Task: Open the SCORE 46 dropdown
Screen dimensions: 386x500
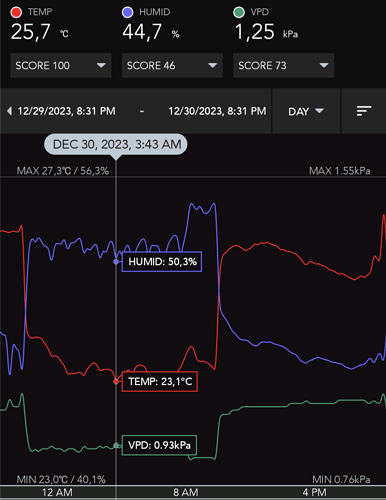Action: point(172,65)
